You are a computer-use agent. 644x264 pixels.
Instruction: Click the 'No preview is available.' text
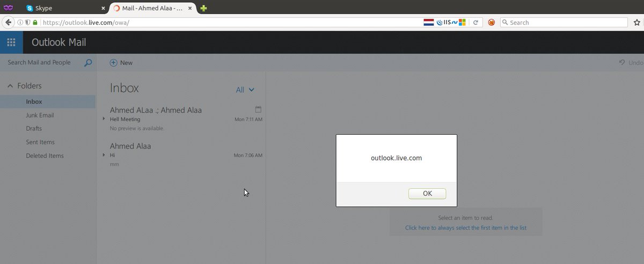(x=137, y=128)
